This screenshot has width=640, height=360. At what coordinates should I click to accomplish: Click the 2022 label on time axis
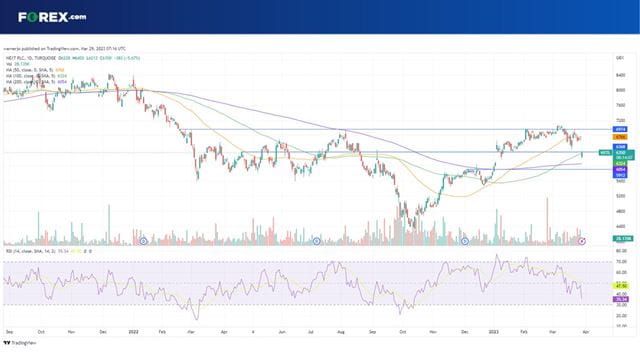click(x=133, y=332)
